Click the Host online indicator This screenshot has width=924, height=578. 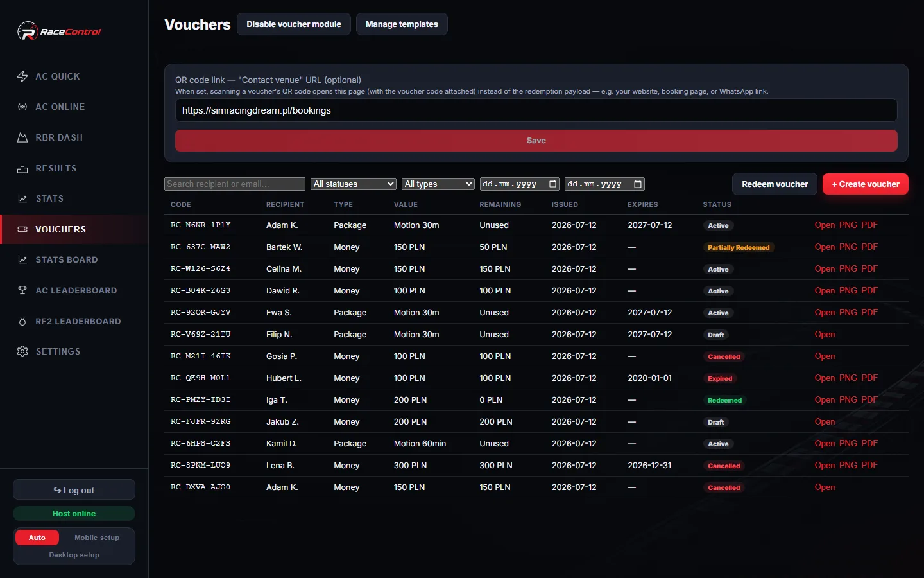click(74, 514)
